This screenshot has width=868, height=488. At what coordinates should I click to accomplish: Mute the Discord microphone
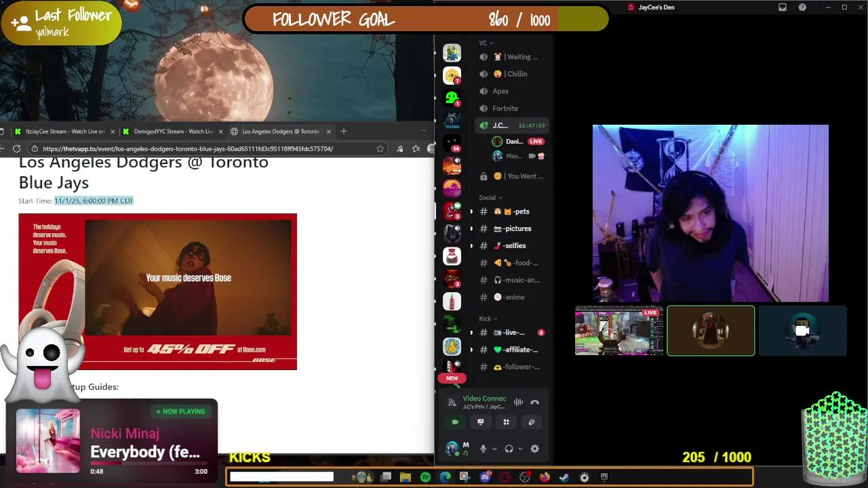(x=484, y=449)
